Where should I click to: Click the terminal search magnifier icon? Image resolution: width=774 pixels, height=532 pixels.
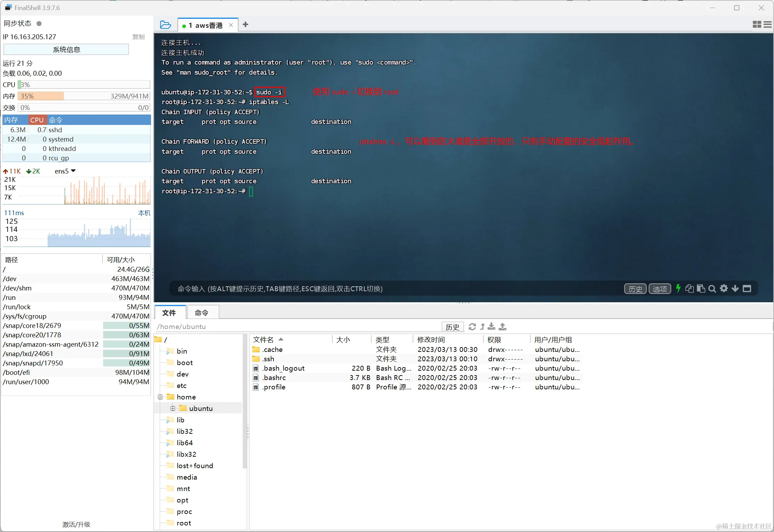[712, 289]
